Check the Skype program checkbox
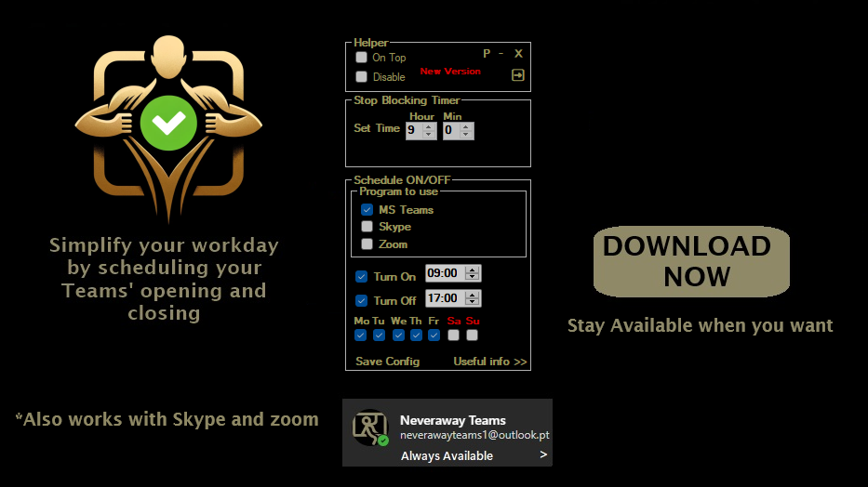This screenshot has height=487, width=868. coord(367,226)
